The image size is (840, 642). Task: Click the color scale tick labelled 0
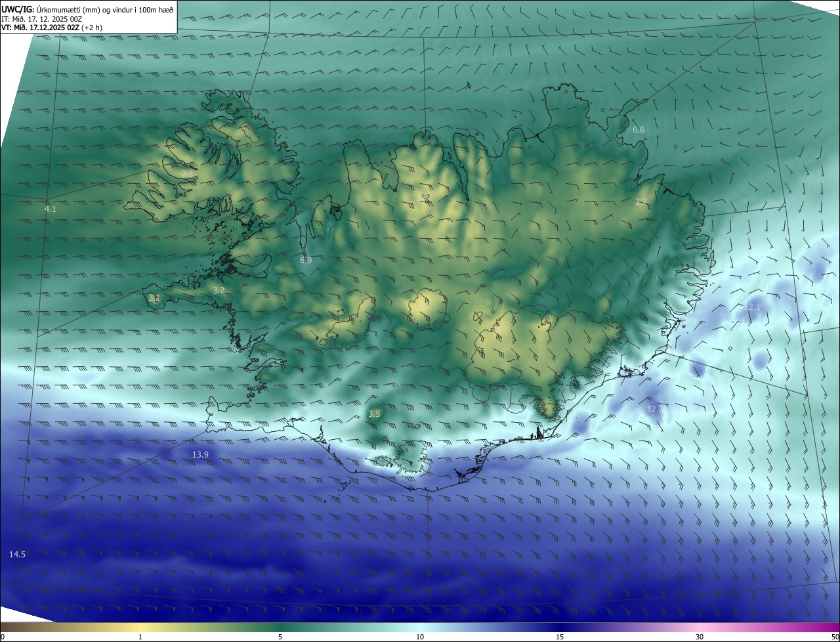point(3,637)
